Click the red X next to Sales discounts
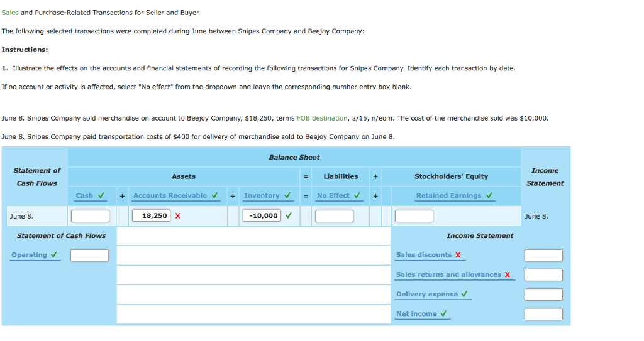 pyautogui.click(x=458, y=255)
